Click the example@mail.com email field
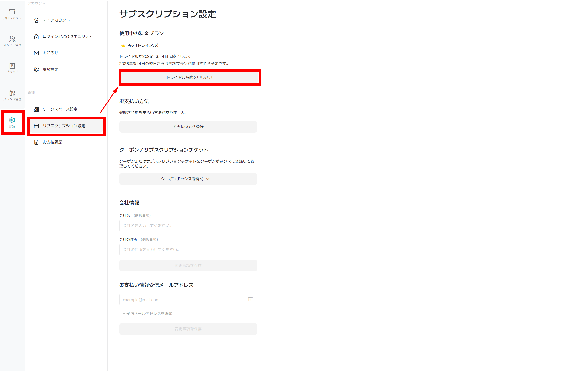The width and height of the screenshot is (588, 371). tap(181, 299)
